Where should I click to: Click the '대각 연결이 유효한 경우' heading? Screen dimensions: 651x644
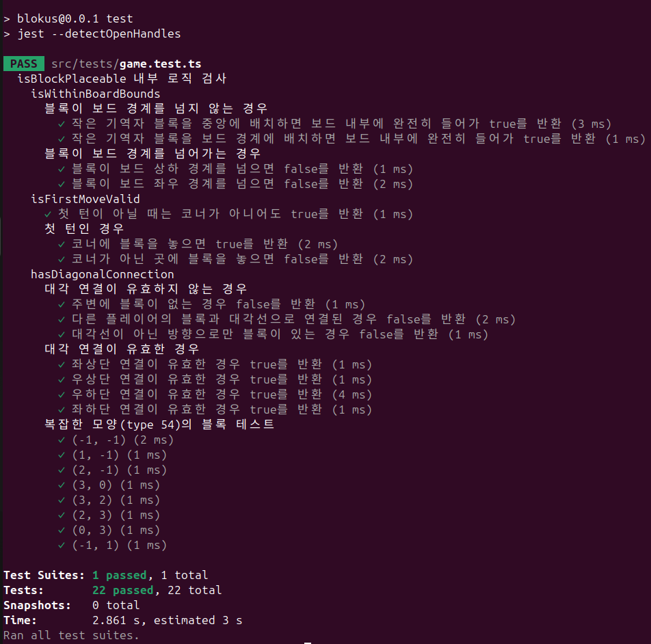tap(122, 349)
